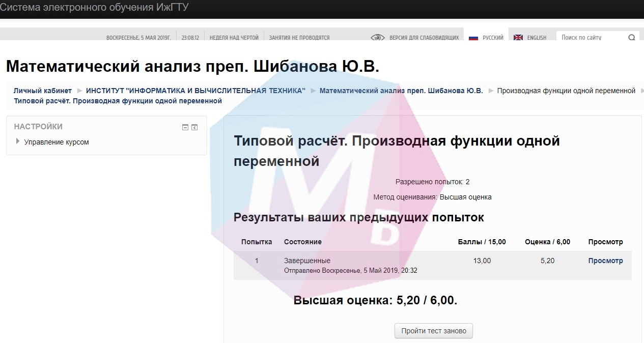Open Версия для слабовидящих link
644x343 pixels.
(x=424, y=38)
